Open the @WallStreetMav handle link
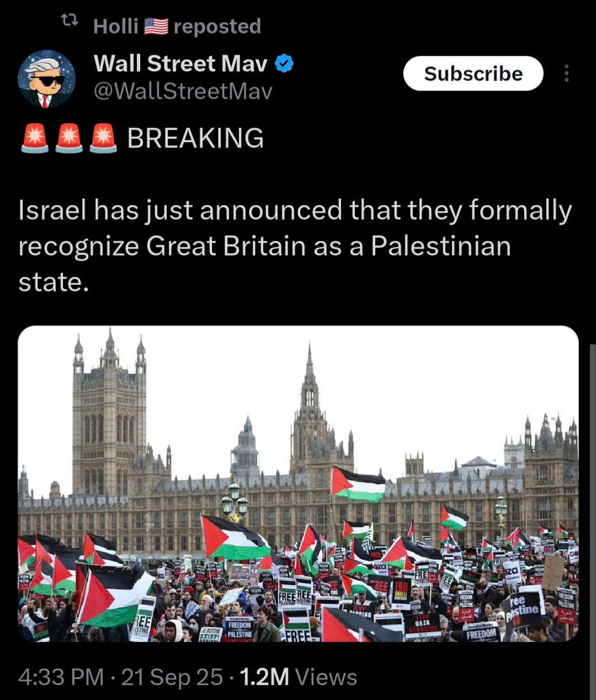Image resolution: width=596 pixels, height=700 pixels. [x=183, y=92]
